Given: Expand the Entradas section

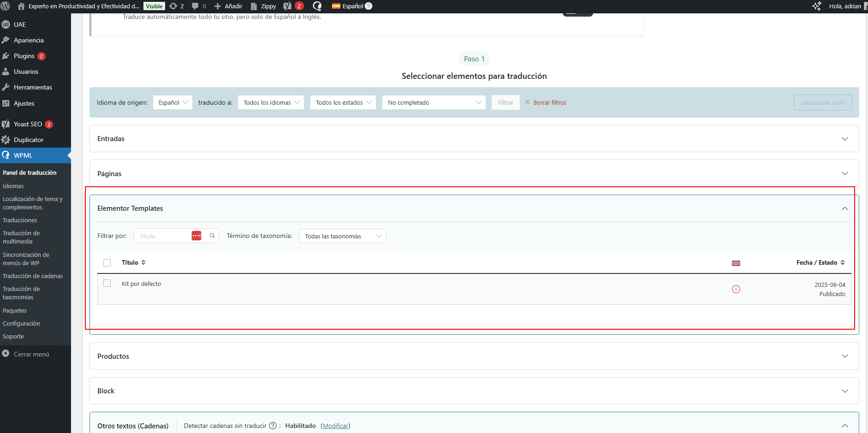Looking at the screenshot, I should 844,139.
